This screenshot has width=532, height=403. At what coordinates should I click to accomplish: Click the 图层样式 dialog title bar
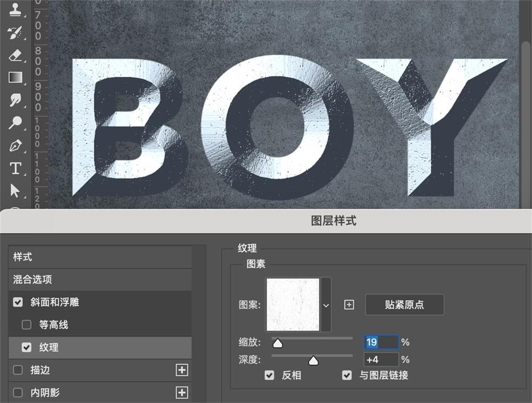pos(266,221)
